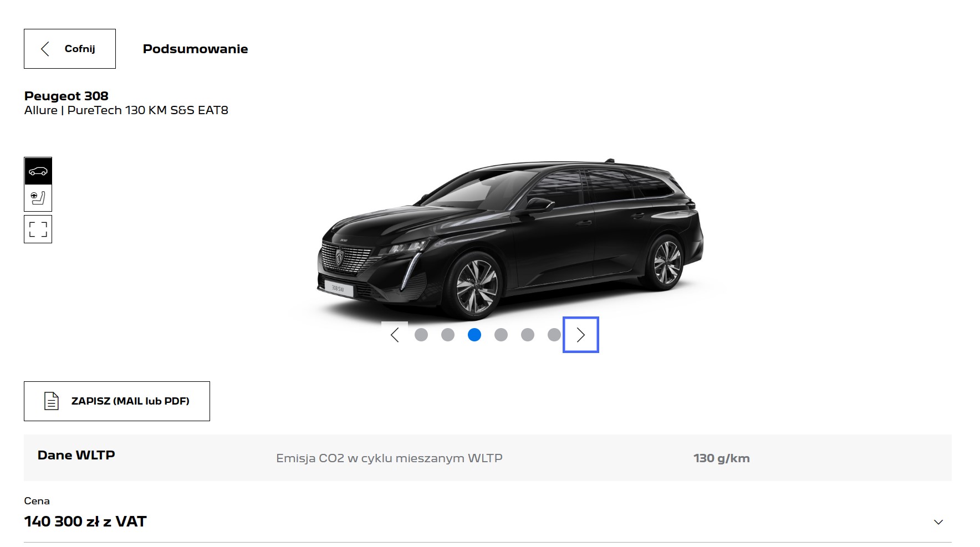Click the Allure PureTech 130 KM version text
This screenshot has width=980, height=547.
126,110
